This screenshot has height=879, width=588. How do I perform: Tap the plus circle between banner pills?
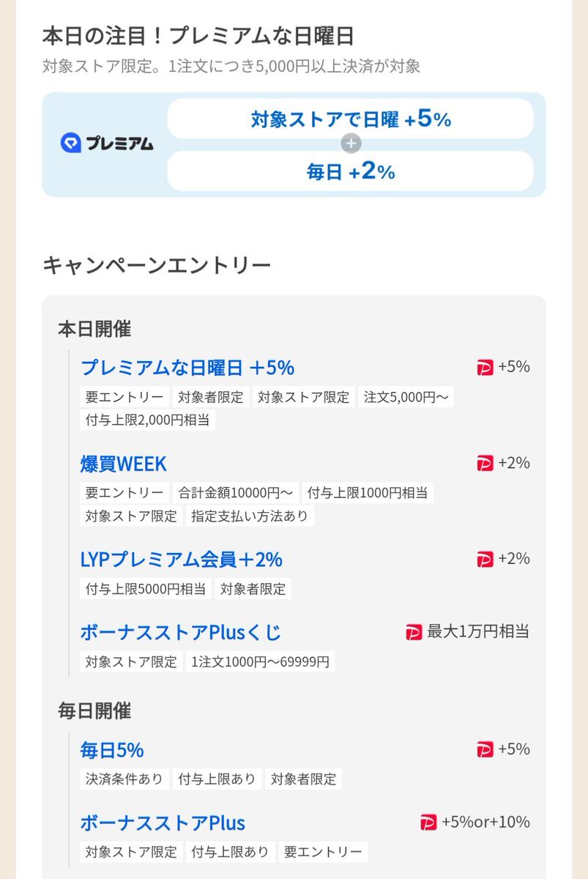(351, 144)
